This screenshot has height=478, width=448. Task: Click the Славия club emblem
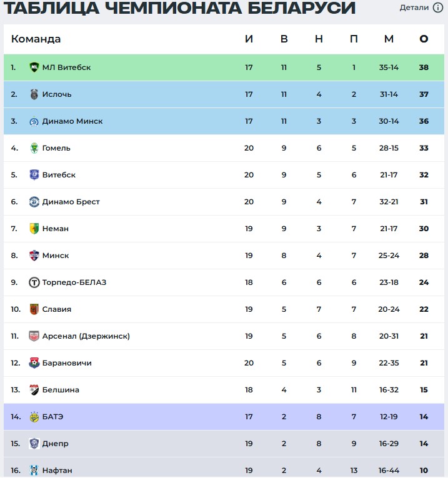point(34,309)
